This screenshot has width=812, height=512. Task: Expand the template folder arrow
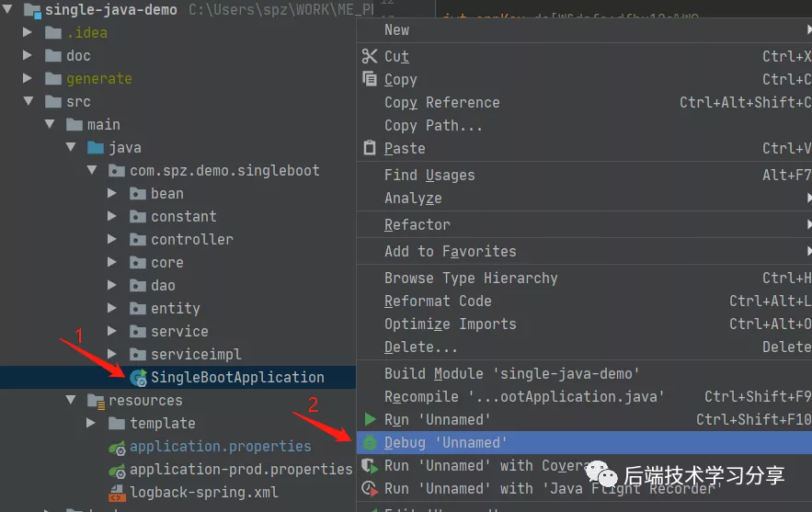coord(91,423)
